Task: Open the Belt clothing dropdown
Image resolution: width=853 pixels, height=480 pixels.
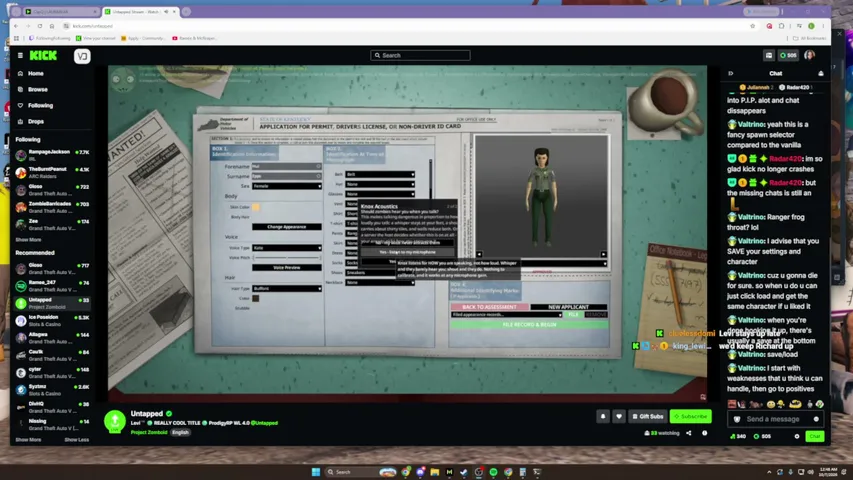Action: [x=380, y=174]
